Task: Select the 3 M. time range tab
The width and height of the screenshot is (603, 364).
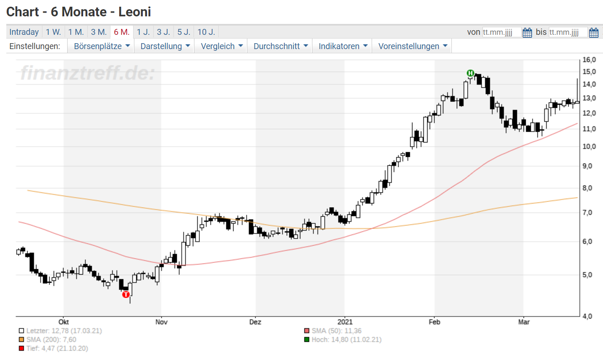Action: (99, 32)
